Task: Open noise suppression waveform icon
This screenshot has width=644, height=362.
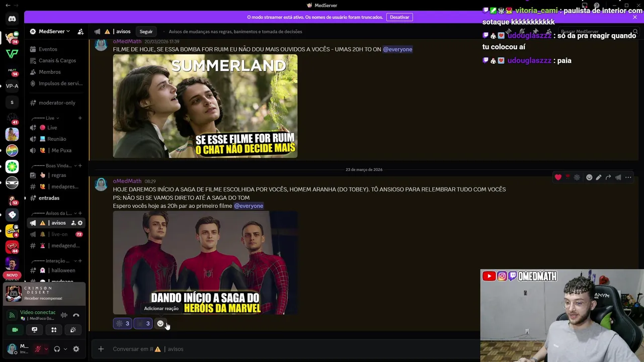Action: 64,315
